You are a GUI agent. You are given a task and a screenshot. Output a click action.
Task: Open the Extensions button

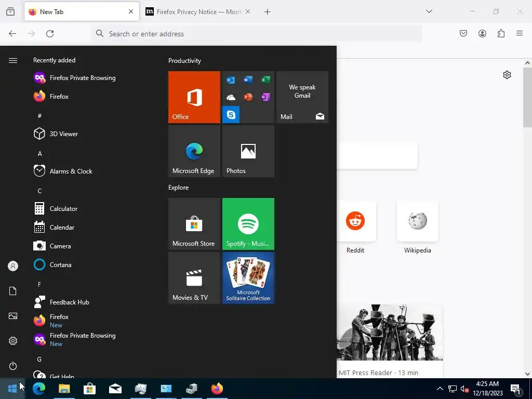pyautogui.click(x=501, y=33)
